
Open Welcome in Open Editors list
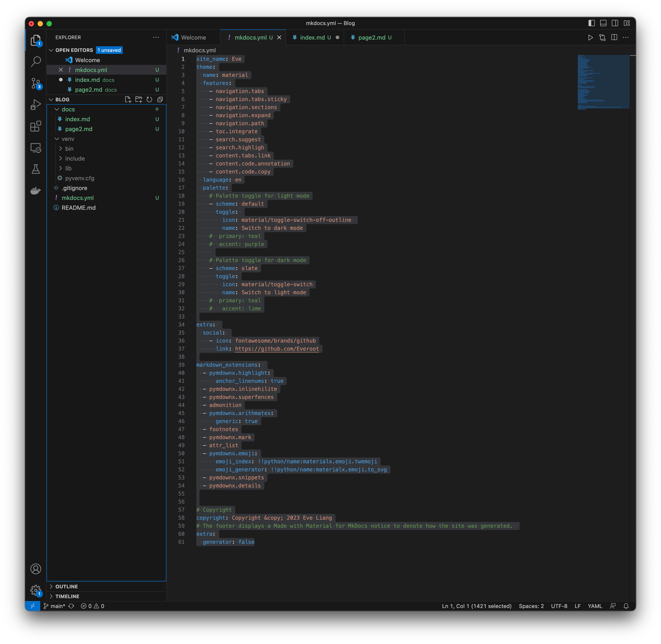click(x=106, y=60)
